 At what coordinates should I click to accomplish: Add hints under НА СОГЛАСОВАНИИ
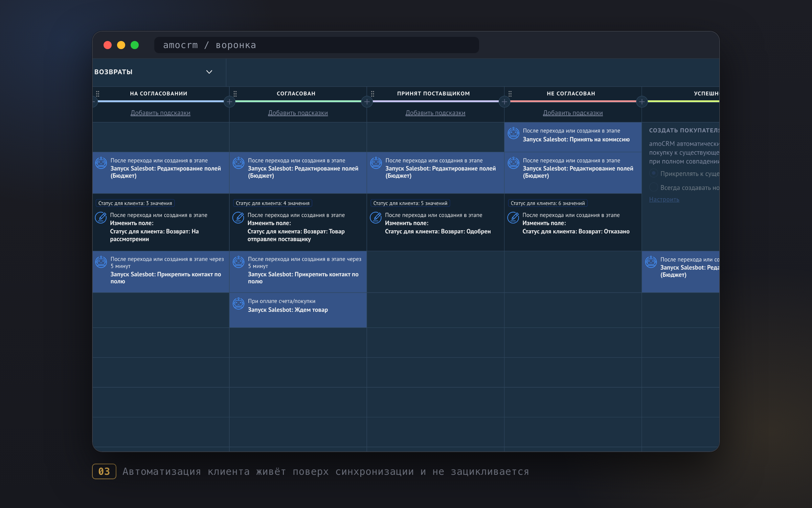[160, 113]
